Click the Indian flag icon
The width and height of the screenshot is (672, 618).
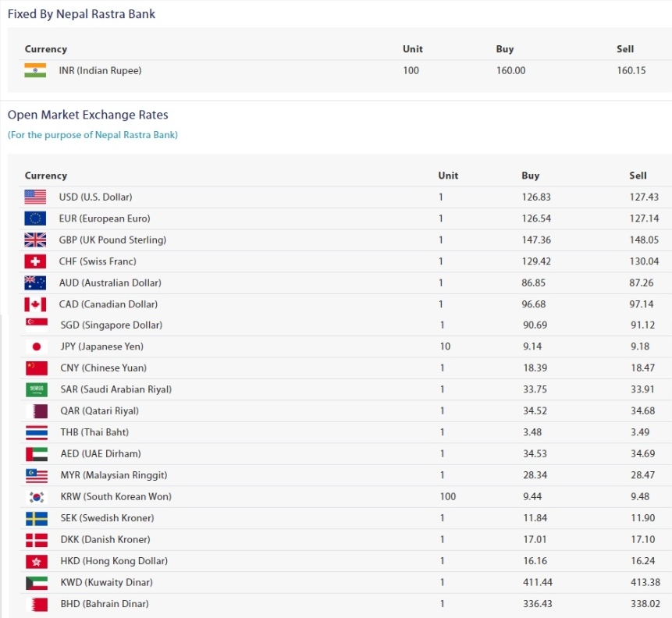coord(35,70)
